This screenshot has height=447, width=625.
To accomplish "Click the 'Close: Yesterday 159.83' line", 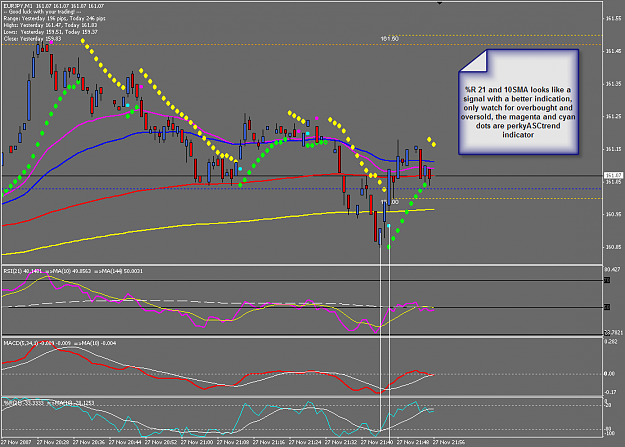I will [x=32, y=39].
